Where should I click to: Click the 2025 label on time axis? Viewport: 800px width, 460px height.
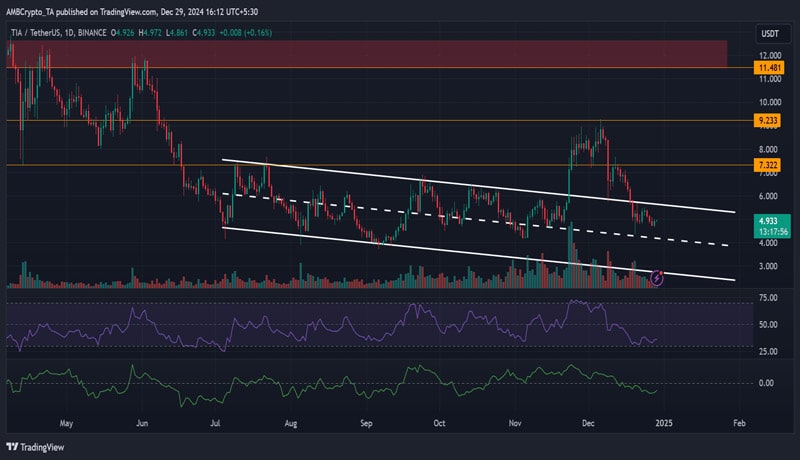(664, 423)
